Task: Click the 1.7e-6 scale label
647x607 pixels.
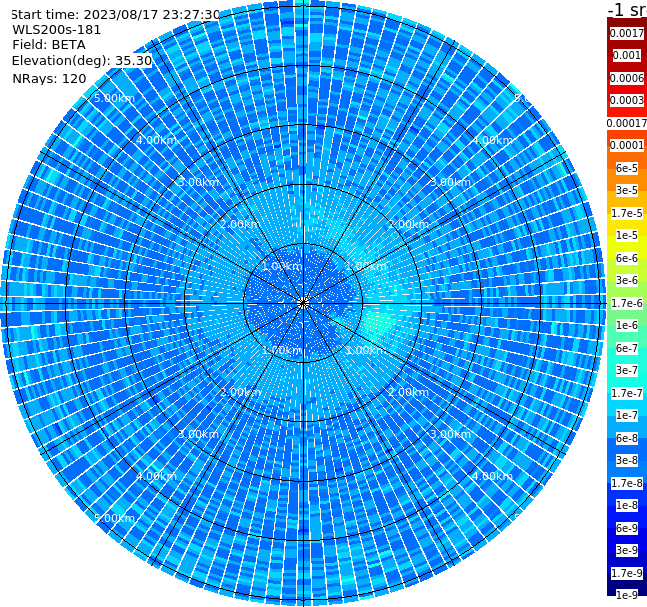Action: [627, 303]
